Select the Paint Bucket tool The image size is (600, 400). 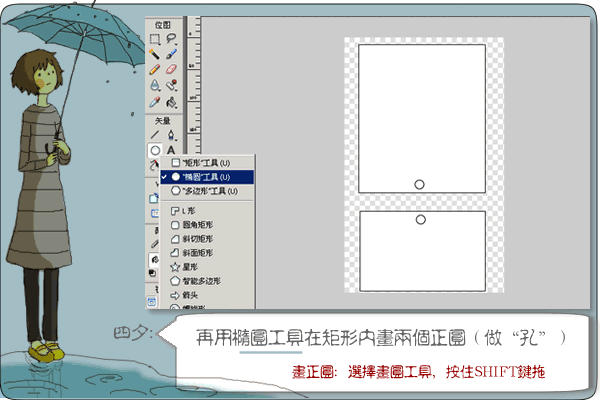172,102
